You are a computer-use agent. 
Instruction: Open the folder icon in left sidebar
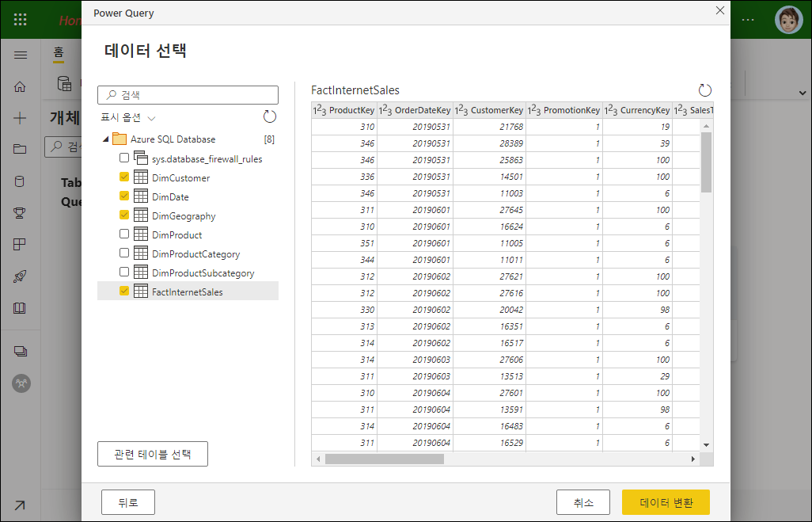pos(21,149)
